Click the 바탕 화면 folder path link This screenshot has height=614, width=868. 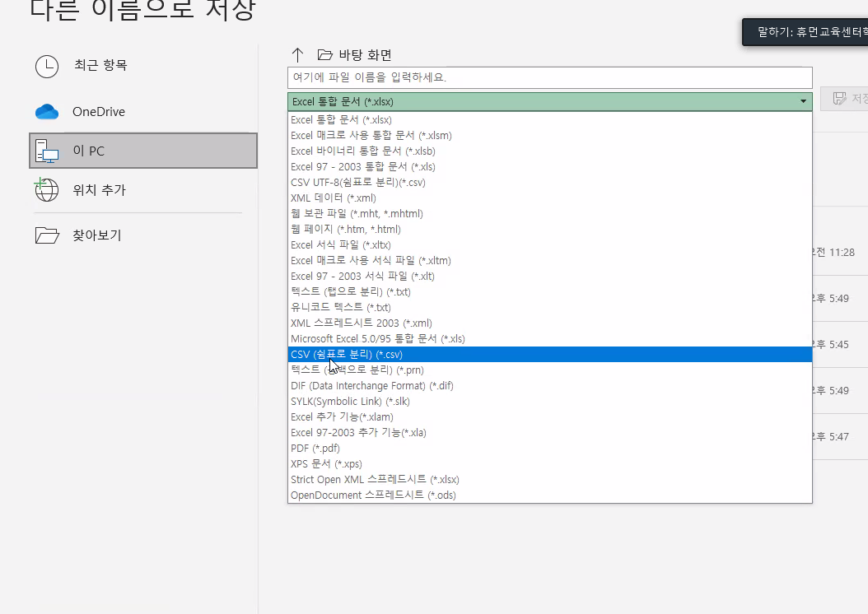pyautogui.click(x=366, y=55)
